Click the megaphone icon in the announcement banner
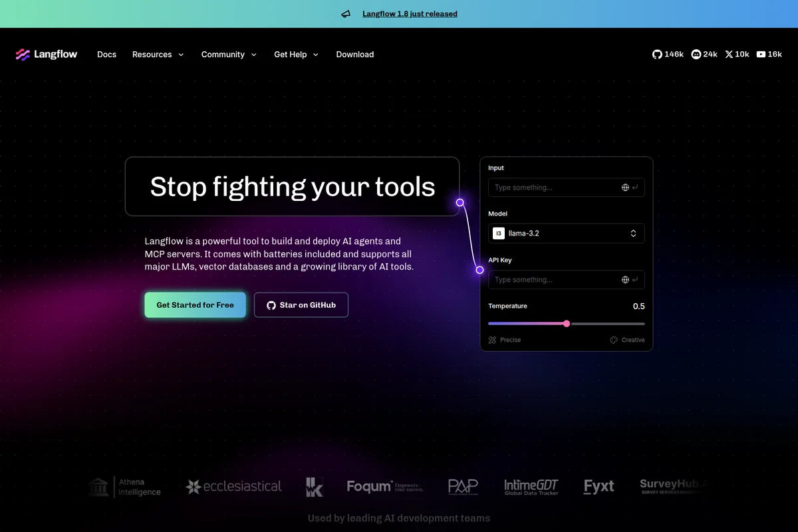 coord(345,13)
